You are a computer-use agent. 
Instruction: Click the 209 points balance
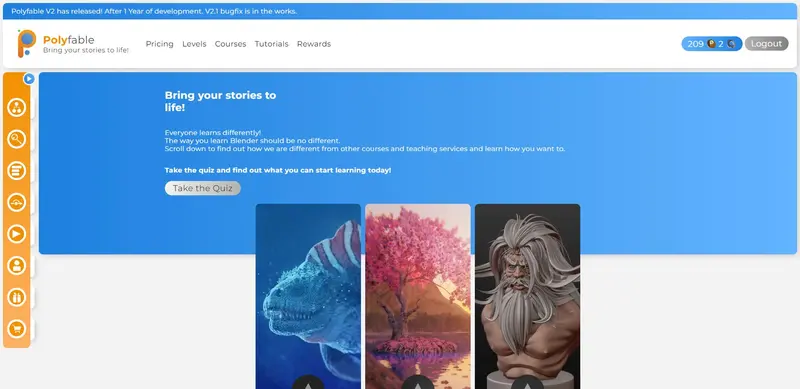click(x=695, y=44)
